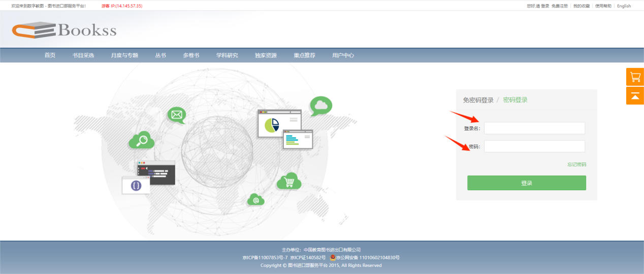Go to 学科研究 section
Screen dimensions: 644x274
tap(227, 55)
